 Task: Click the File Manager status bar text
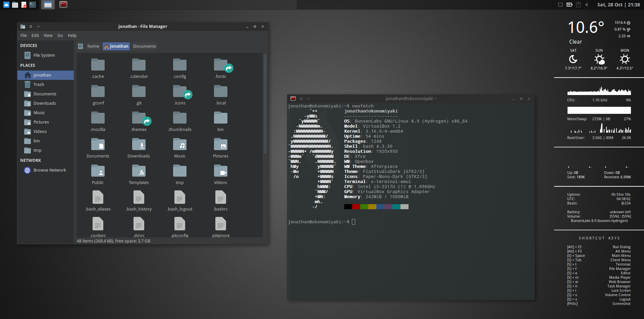pyautogui.click(x=113, y=241)
